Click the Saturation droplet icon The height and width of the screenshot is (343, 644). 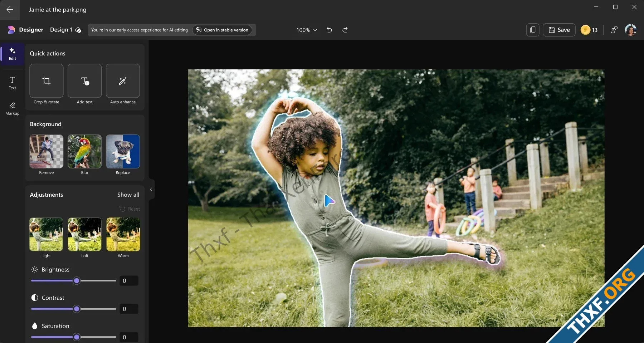click(35, 326)
